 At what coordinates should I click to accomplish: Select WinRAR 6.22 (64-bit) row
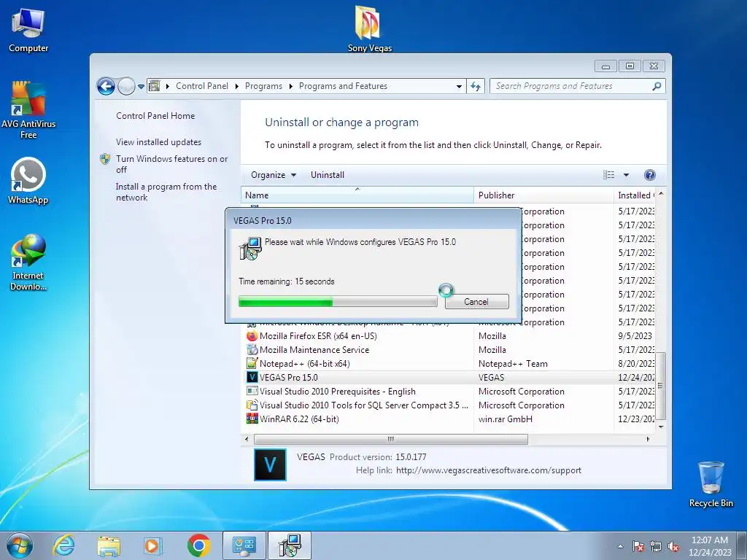(x=449, y=419)
